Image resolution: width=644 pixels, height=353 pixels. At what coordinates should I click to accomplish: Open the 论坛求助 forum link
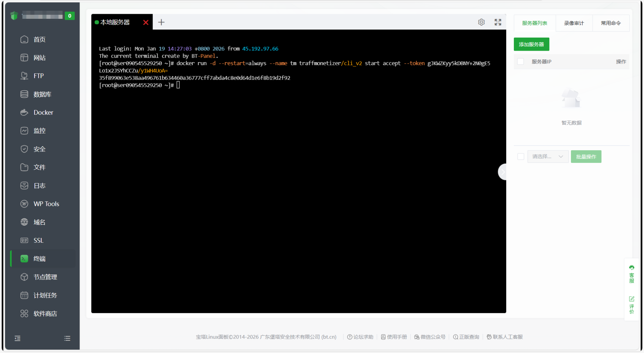tap(360, 337)
